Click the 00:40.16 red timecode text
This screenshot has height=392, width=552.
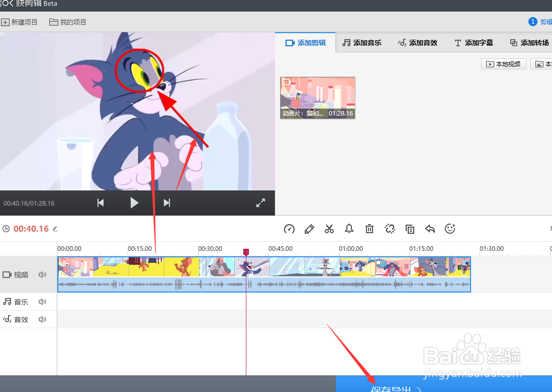[x=31, y=229]
